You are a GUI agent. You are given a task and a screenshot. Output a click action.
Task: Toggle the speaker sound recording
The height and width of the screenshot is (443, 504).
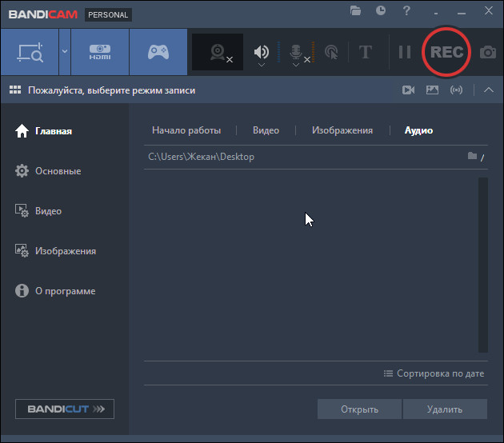(262, 53)
